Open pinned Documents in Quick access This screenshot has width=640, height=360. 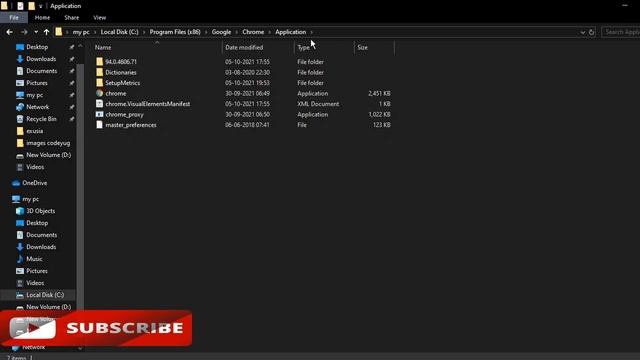pyautogui.click(x=42, y=71)
